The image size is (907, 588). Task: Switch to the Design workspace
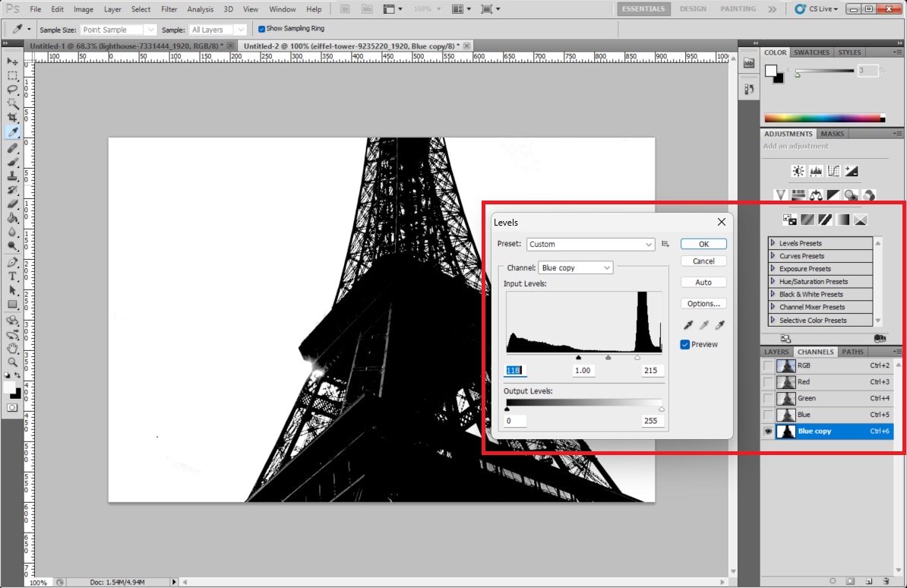[x=693, y=9]
